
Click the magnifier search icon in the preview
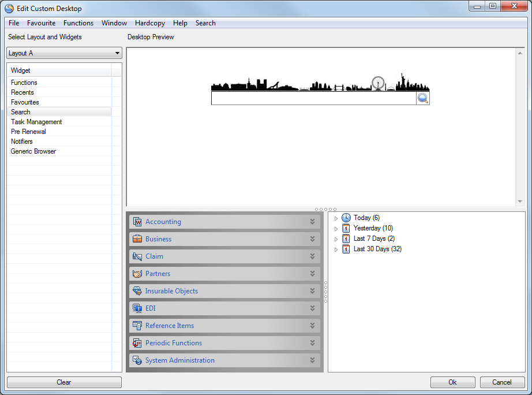tap(423, 98)
